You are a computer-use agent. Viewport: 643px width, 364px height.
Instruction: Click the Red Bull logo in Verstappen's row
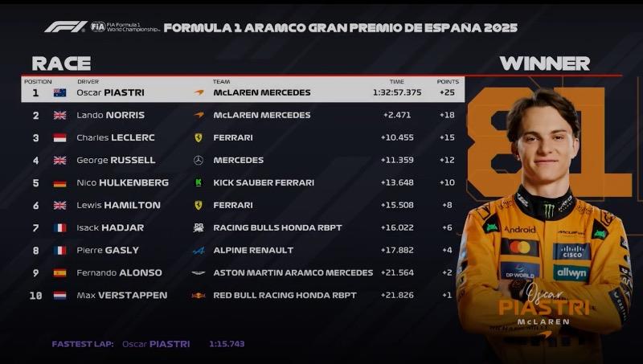199,296
